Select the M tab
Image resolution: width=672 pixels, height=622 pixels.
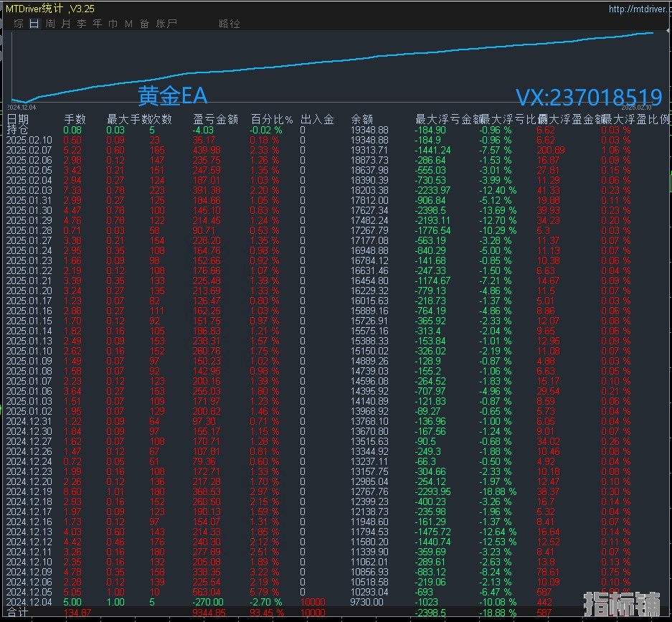pos(128,24)
